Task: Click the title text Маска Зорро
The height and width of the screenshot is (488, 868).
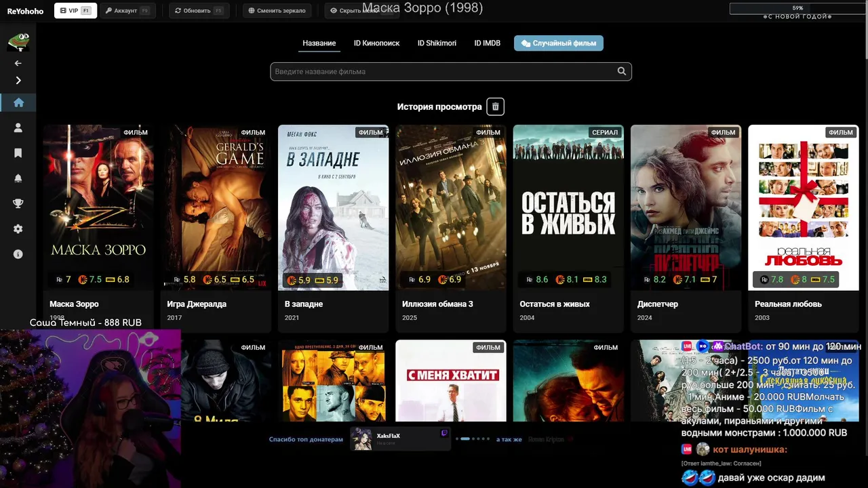Action: [74, 304]
